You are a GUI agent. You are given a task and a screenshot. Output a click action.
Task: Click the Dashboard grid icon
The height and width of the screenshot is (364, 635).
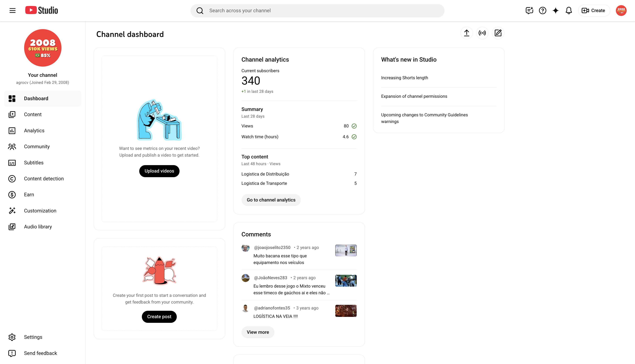coord(12,99)
